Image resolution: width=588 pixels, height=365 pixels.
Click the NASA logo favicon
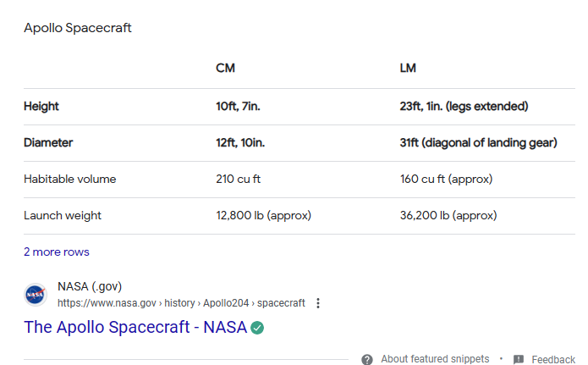click(x=36, y=295)
